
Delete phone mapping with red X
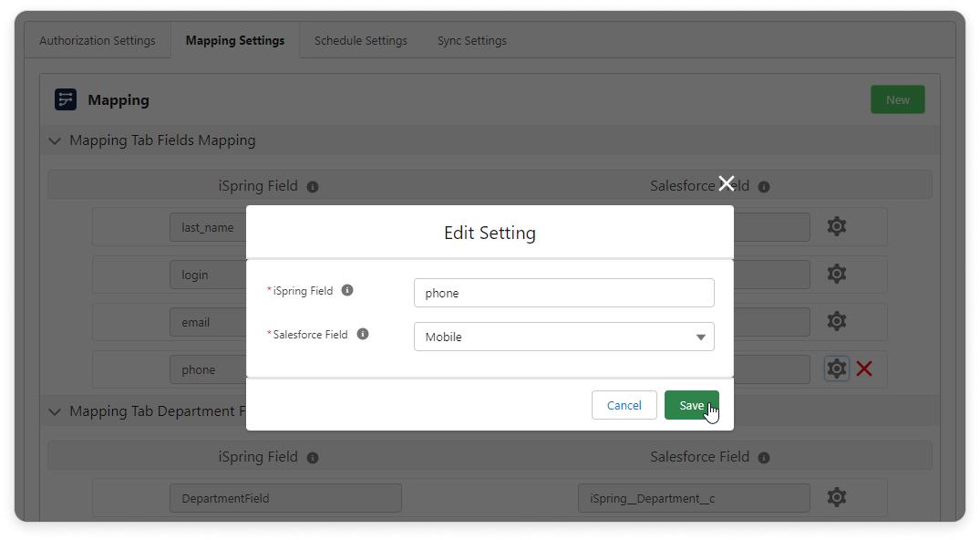point(864,369)
